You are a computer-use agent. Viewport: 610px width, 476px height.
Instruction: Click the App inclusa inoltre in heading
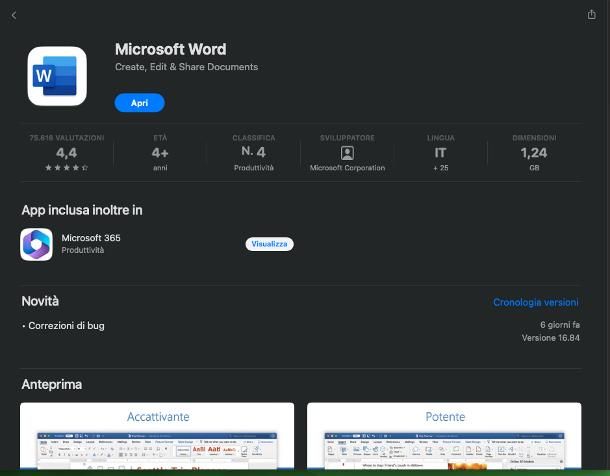(82, 210)
